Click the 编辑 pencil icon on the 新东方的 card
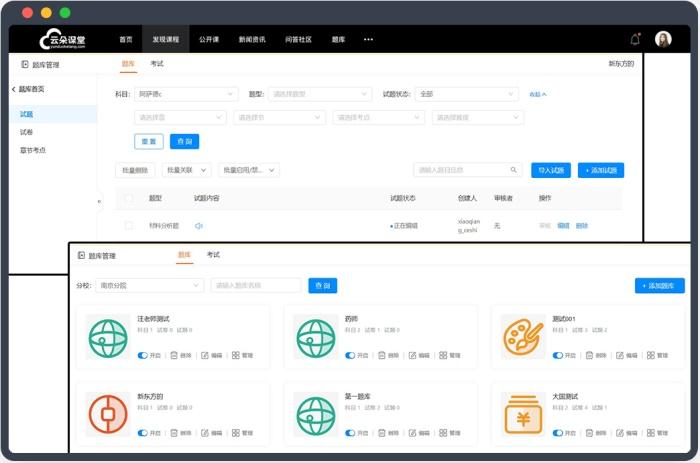This screenshot has height=463, width=700. (x=205, y=433)
